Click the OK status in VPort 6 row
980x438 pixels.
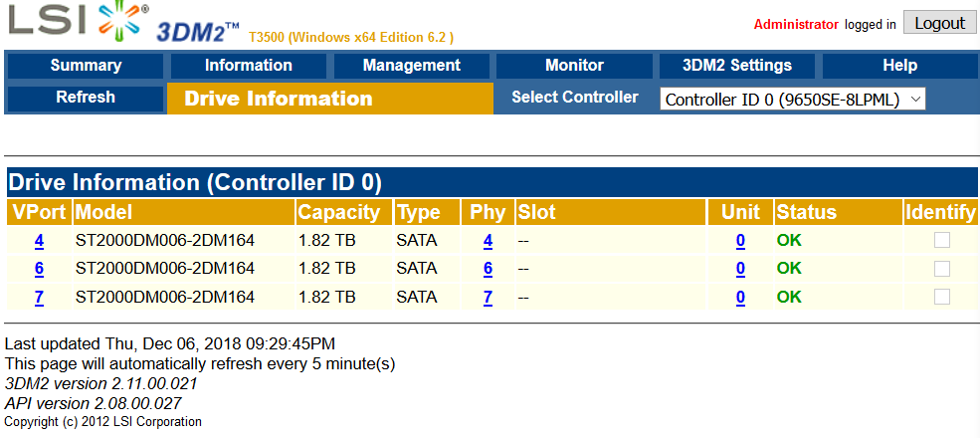click(x=789, y=269)
